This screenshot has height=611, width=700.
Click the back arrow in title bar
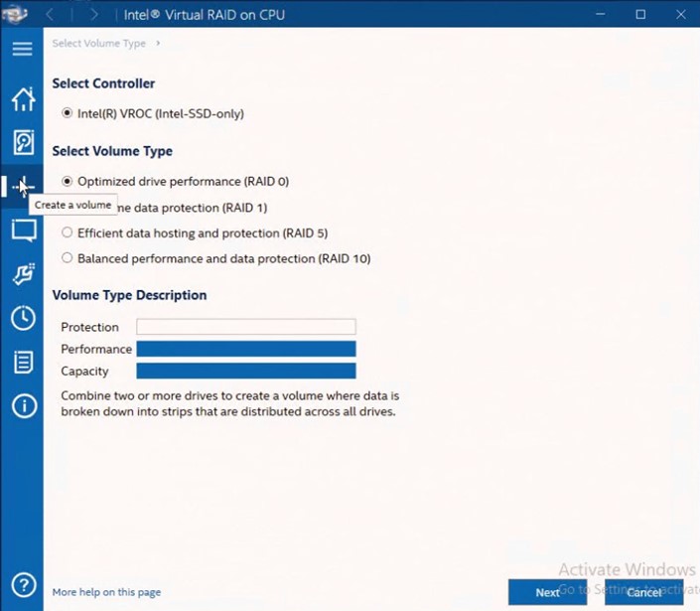click(x=51, y=15)
